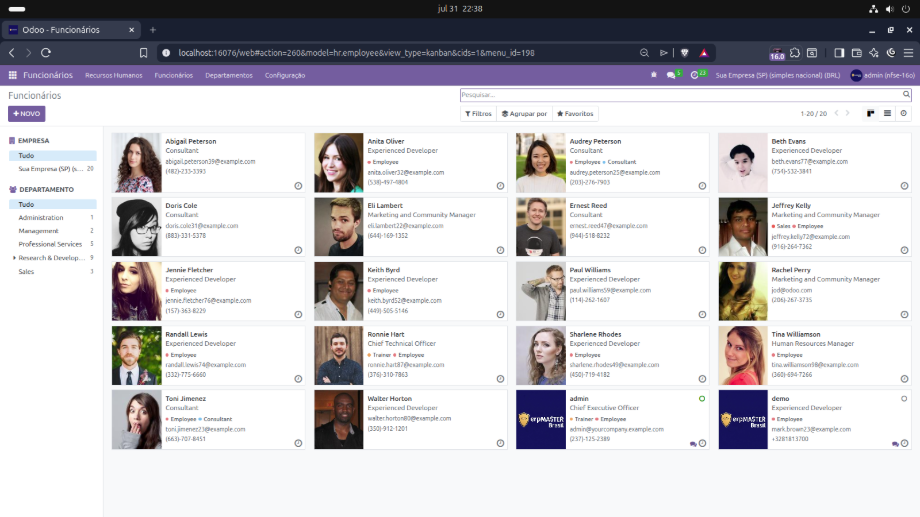Bookmark this page icon

click(x=143, y=53)
